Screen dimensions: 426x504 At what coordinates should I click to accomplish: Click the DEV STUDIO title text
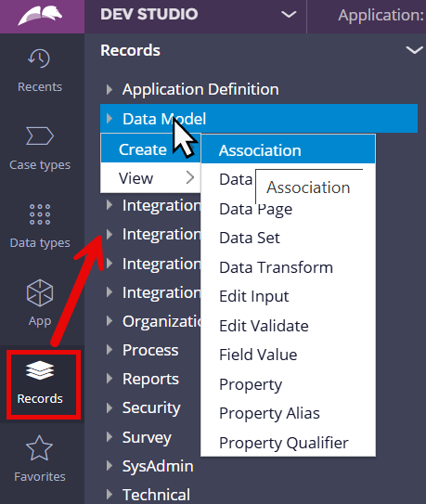click(149, 15)
